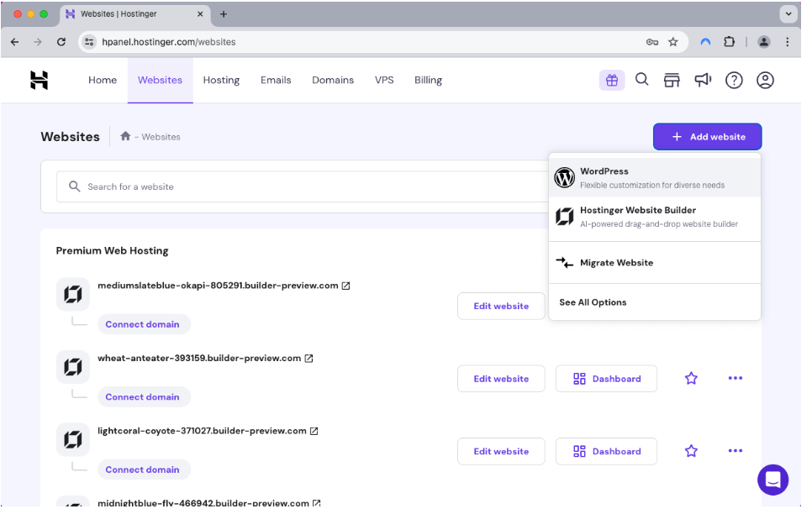Screen dimensions: 812x514
Task: Open Chrome profile avatar
Action: coord(764,42)
